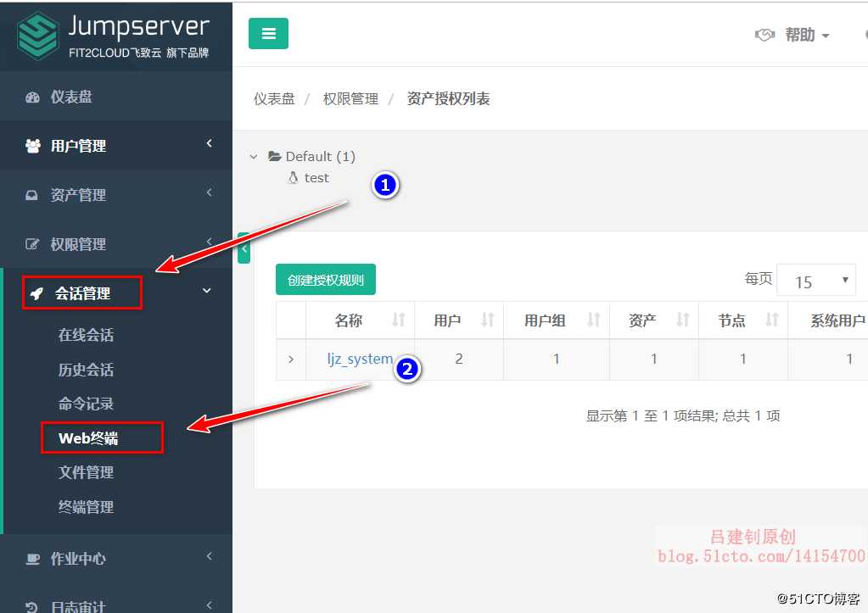The width and height of the screenshot is (868, 613).
Task: Click the 资产授权列表 breadcrumb text
Action: tap(448, 99)
